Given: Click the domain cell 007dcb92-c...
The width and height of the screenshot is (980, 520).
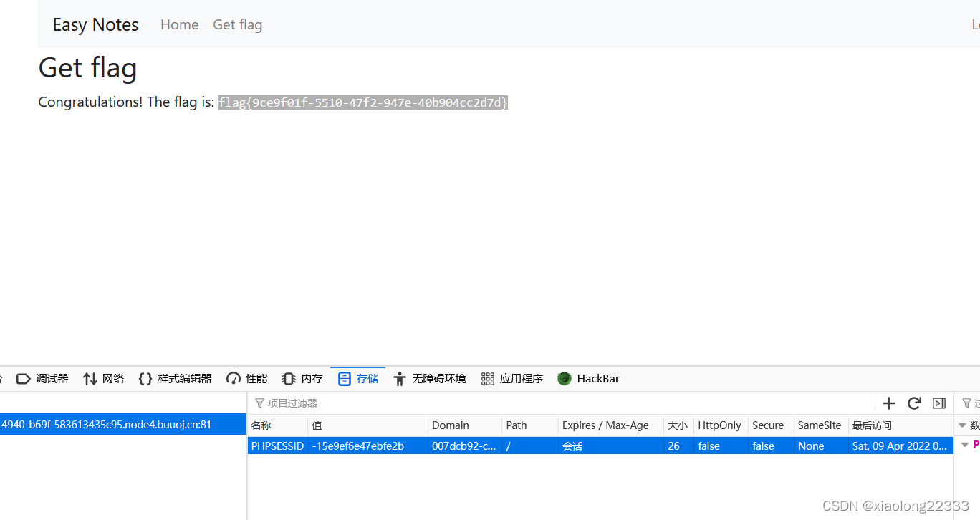Looking at the screenshot, I should 465,446.
